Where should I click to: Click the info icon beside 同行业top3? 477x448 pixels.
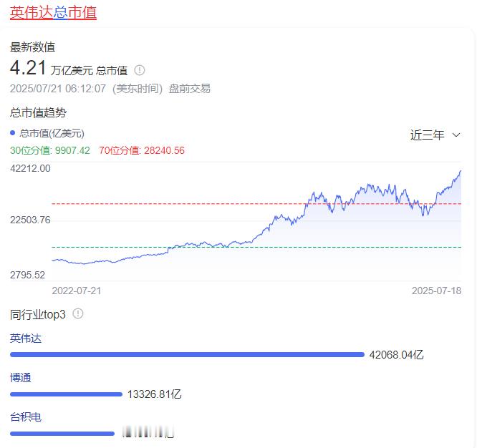pyautogui.click(x=78, y=313)
